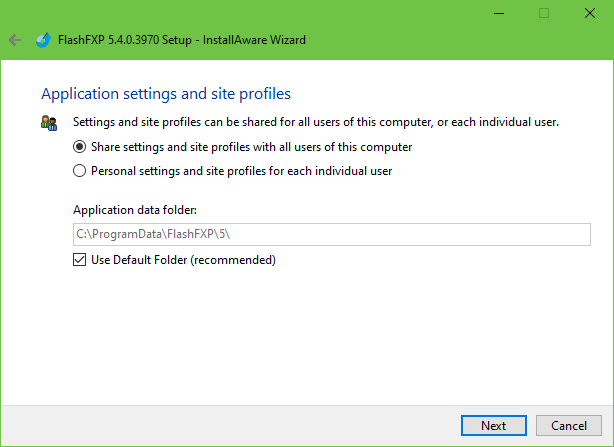Click 'Personal settings and site profiles' label text
The image size is (614, 447).
coord(241,170)
